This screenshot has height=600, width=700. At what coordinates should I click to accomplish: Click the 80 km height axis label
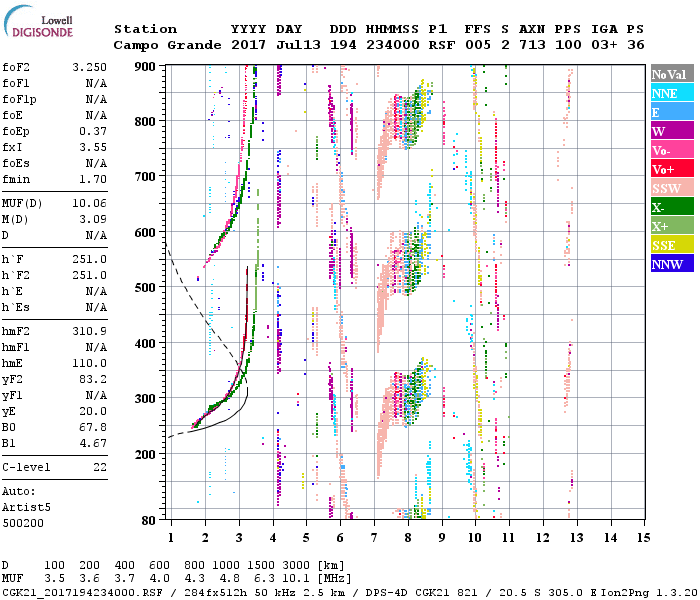(x=149, y=521)
